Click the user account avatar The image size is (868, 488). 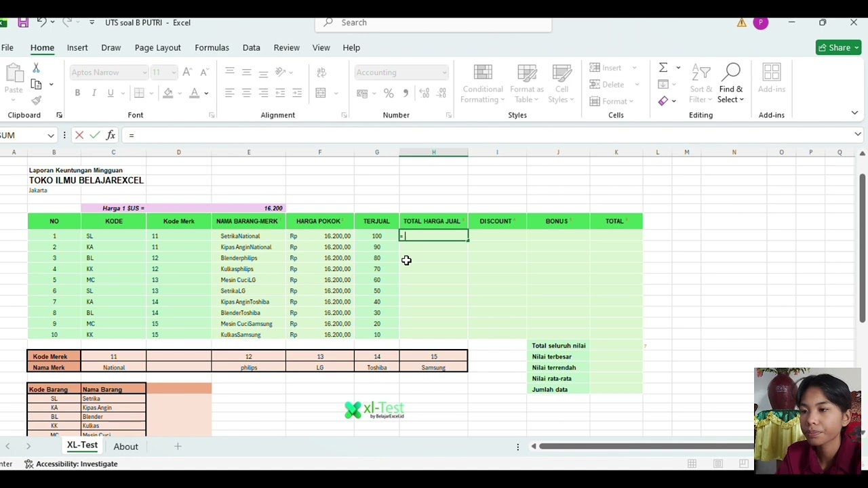point(760,22)
